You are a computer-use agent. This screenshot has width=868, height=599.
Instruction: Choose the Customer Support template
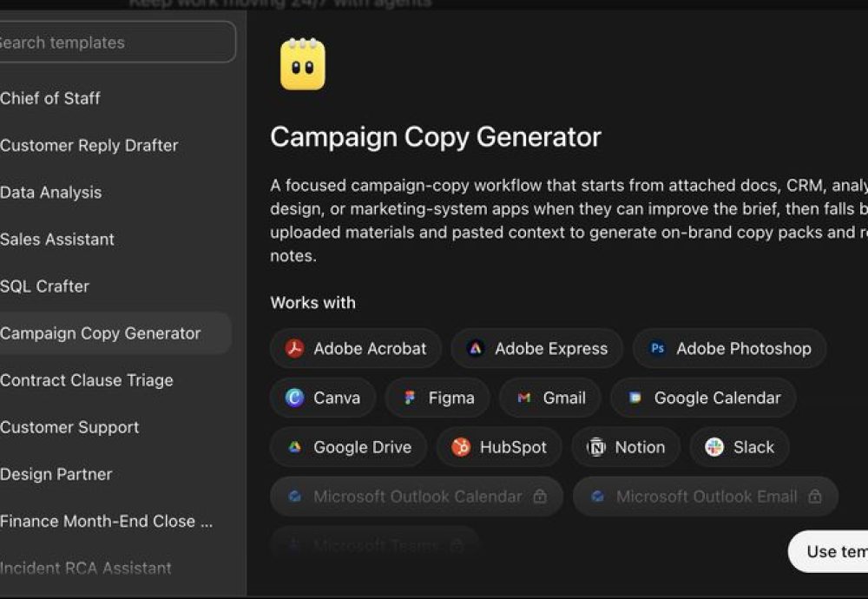pyautogui.click(x=115, y=427)
